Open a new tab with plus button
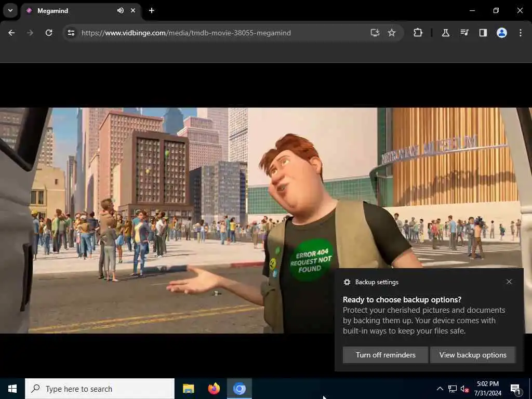This screenshot has width=532, height=399. point(152,10)
